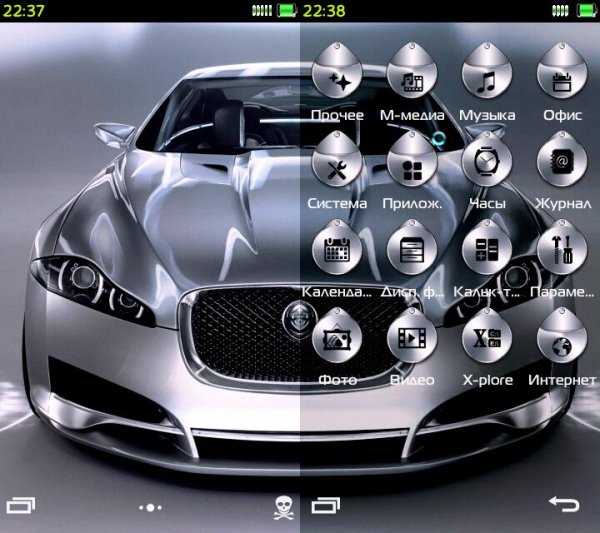Open the menu button on right screen
This screenshot has width=600, height=533.
(x=326, y=505)
